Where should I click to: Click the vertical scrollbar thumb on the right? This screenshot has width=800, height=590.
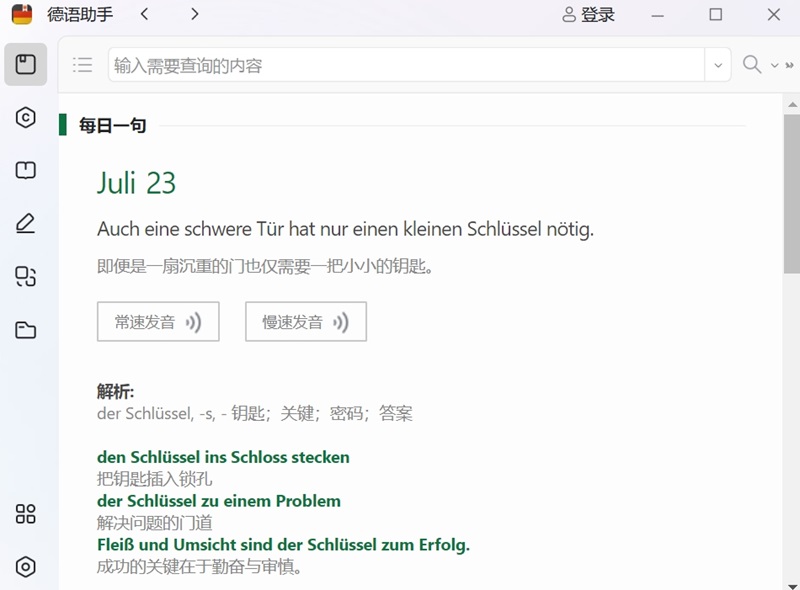(791, 190)
